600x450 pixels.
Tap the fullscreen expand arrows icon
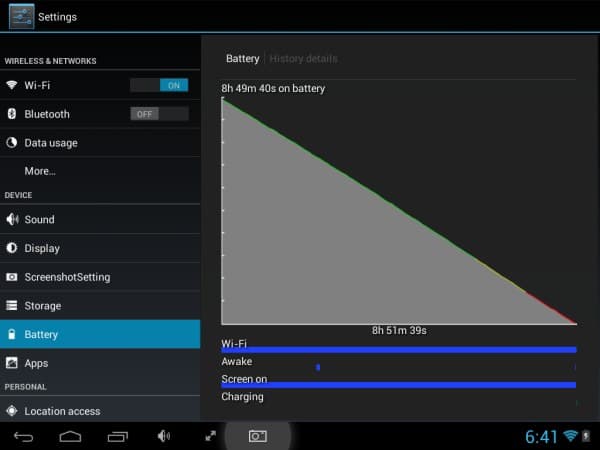click(210, 436)
